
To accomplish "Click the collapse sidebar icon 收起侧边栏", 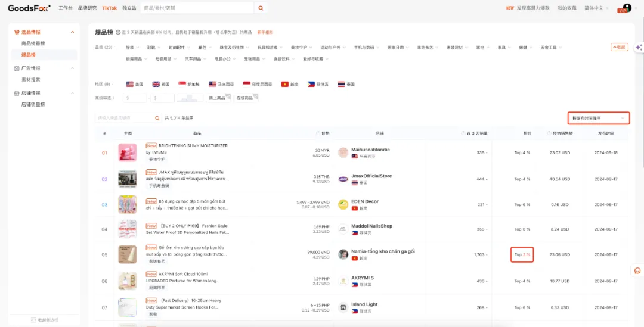I will tap(33, 320).
